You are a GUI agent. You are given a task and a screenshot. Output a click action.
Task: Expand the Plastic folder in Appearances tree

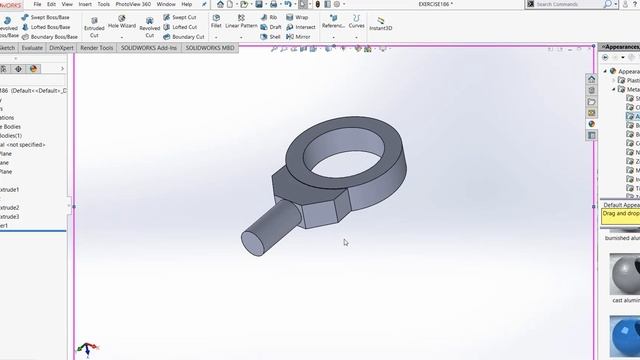click(x=613, y=80)
